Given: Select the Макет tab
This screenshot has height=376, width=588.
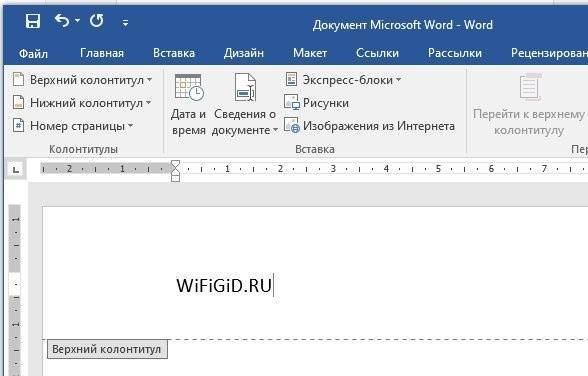Looking at the screenshot, I should [x=310, y=53].
